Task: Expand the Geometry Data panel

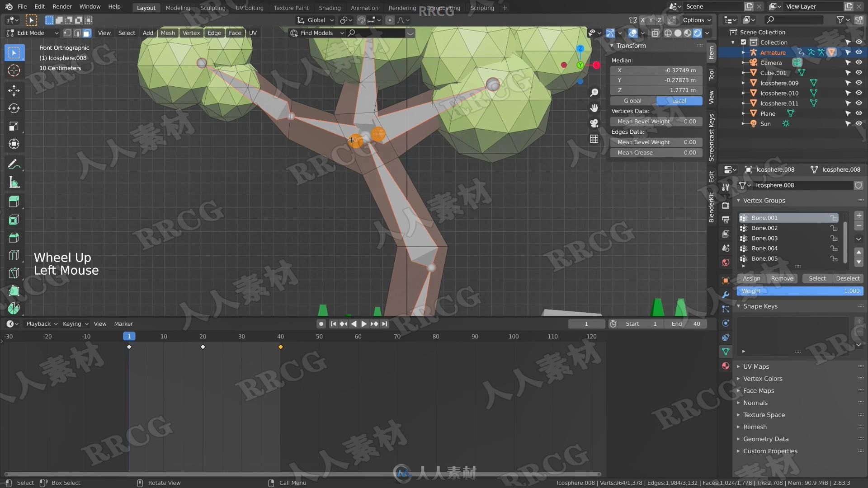Action: (766, 439)
